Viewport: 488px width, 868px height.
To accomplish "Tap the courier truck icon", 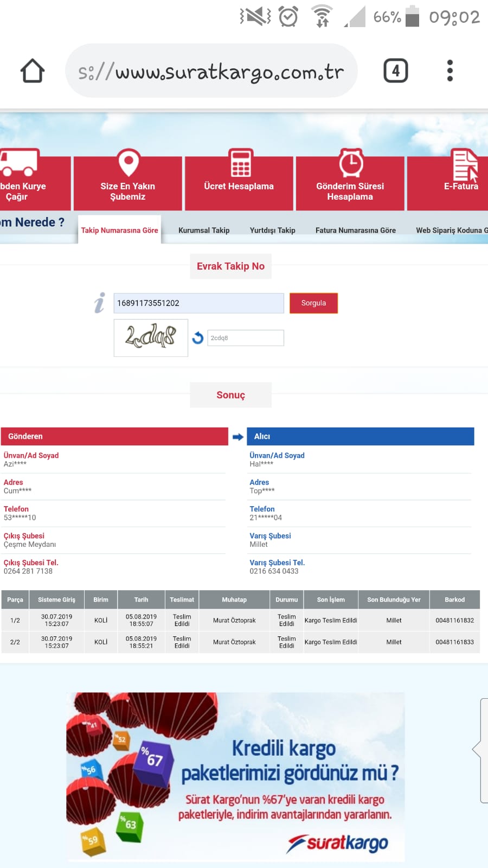I will coord(19,163).
